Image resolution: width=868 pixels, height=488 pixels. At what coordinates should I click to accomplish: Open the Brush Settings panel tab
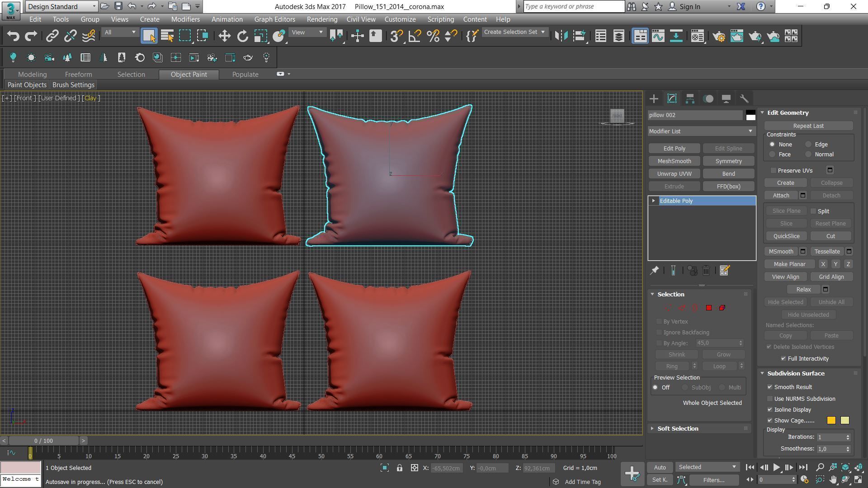pyautogui.click(x=73, y=85)
